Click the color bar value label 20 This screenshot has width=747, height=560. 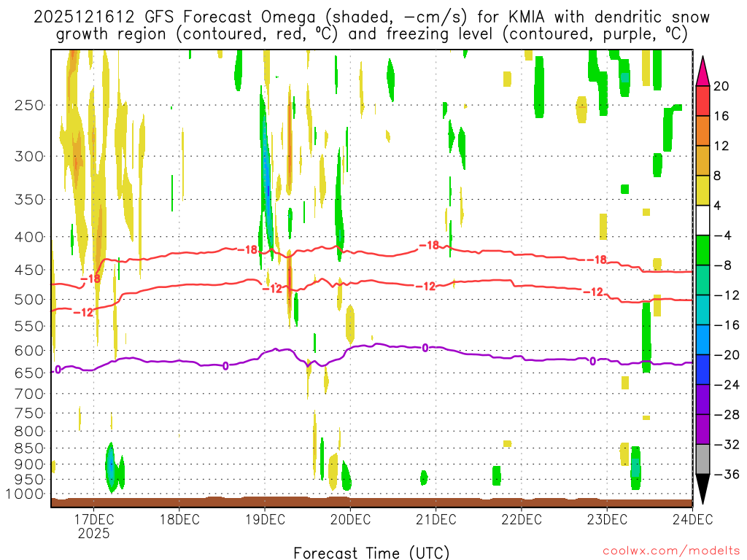(x=721, y=86)
